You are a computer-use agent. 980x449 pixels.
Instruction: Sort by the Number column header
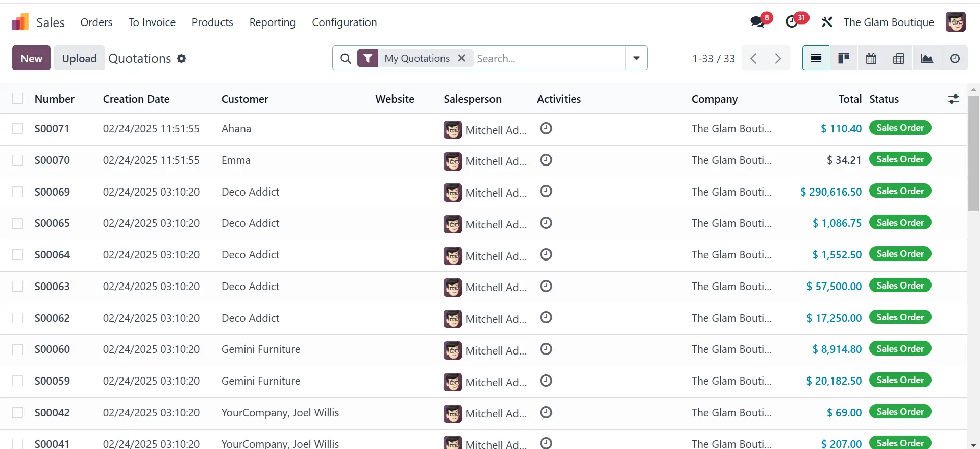[55, 99]
